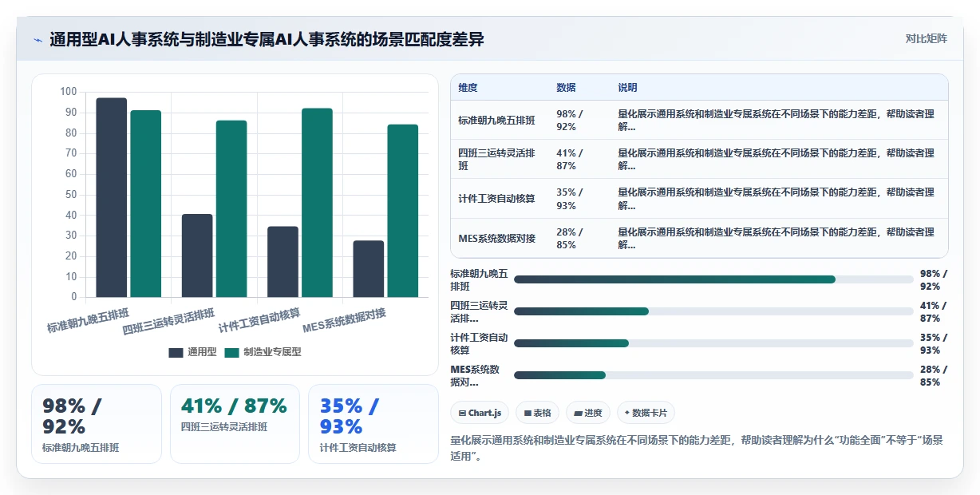Toggle the 通用型 legend swatch
Image resolution: width=980 pixels, height=495 pixels.
(176, 352)
